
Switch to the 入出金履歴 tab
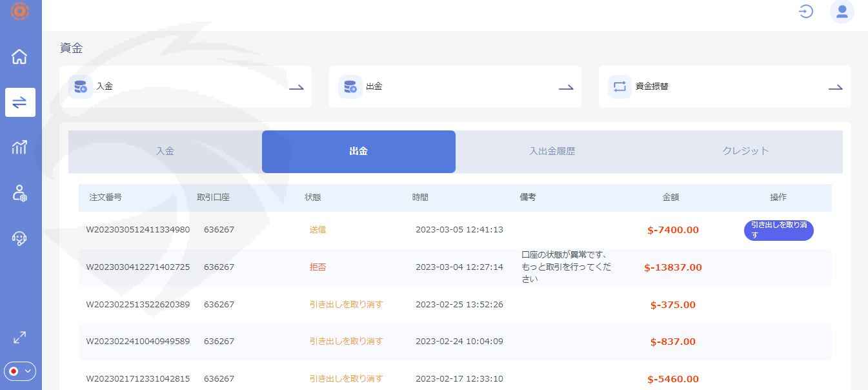pyautogui.click(x=552, y=152)
